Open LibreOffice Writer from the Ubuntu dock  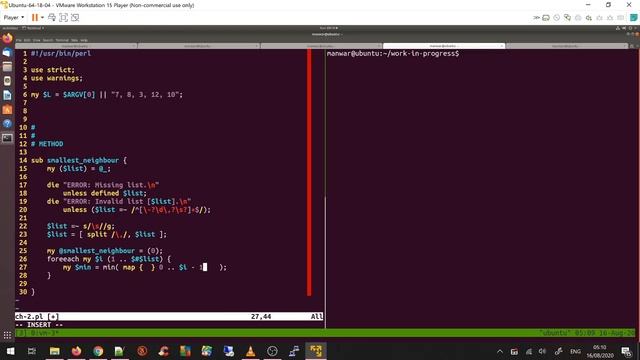point(7,95)
